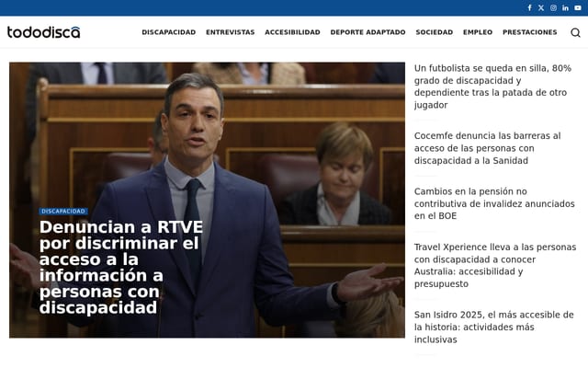Open the EMPLEO menu section

tap(478, 32)
